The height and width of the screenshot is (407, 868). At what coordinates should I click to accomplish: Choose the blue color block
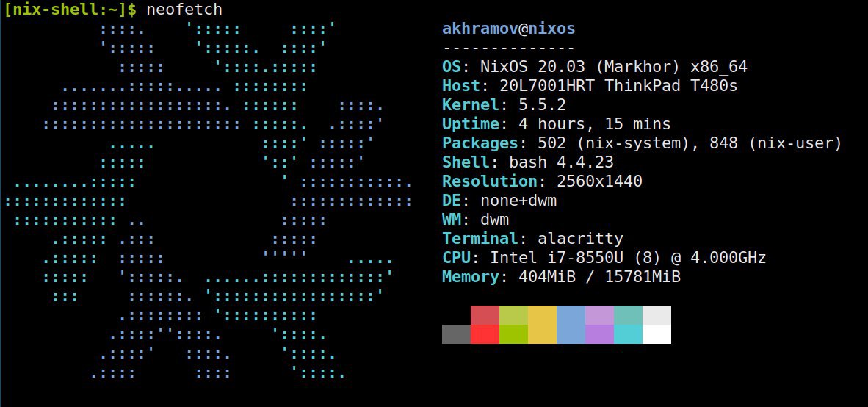click(571, 325)
